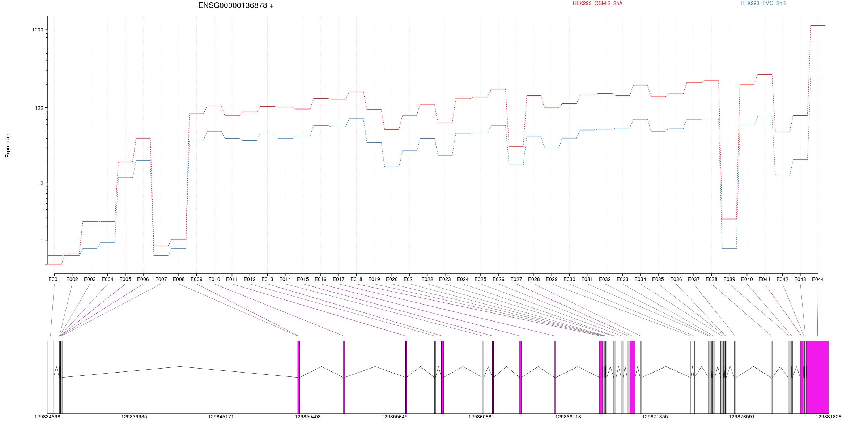868x434 pixels.
Task: Click the E037 exon label
Action: pos(694,279)
